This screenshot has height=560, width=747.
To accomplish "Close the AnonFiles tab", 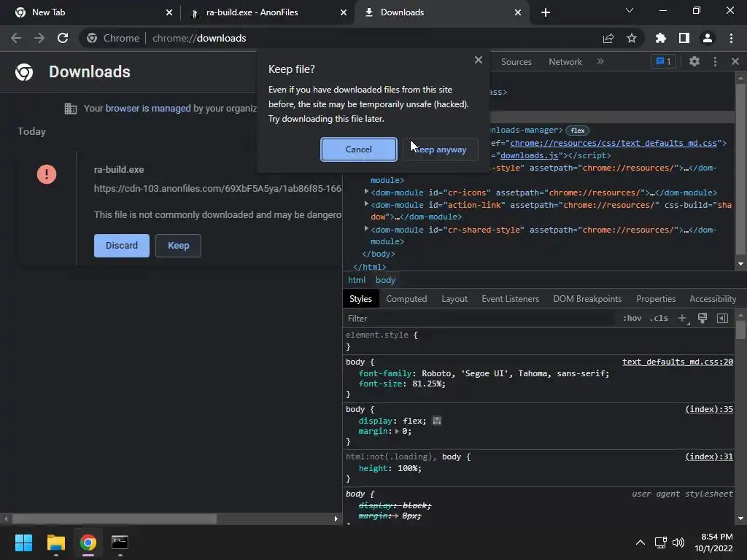I will click(x=344, y=12).
